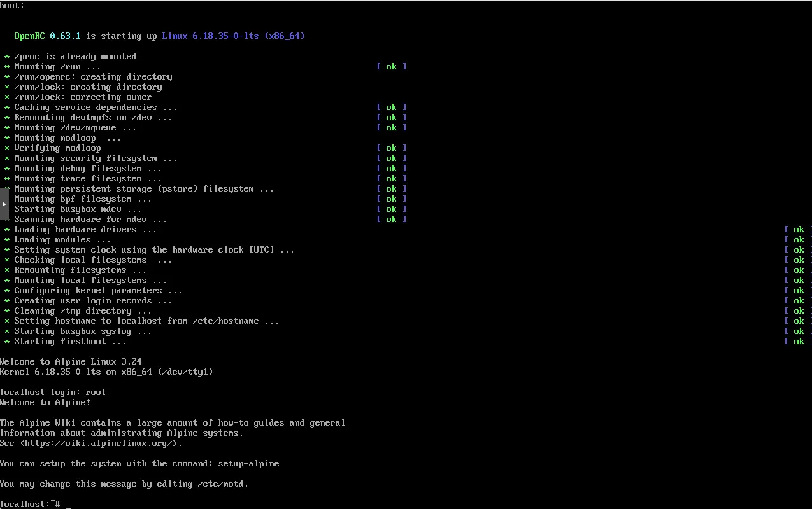Click 'Mounting /dev/mqueue ...' line
This screenshot has height=509, width=812.
click(75, 127)
